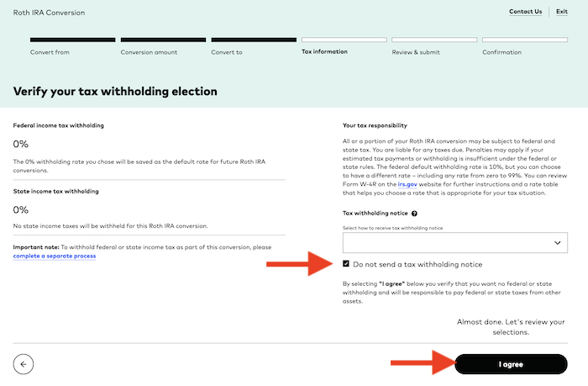Go to the 'Conversion amount' step
Image resolution: width=588 pixels, height=386 pixels.
[x=149, y=52]
